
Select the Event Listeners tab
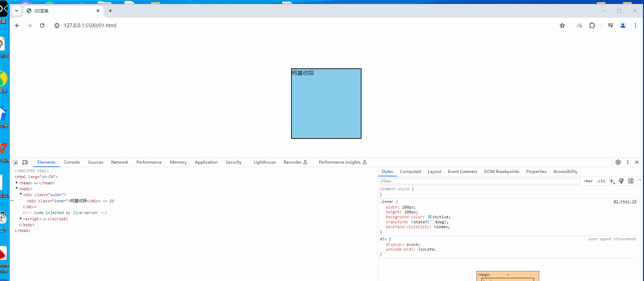click(463, 172)
